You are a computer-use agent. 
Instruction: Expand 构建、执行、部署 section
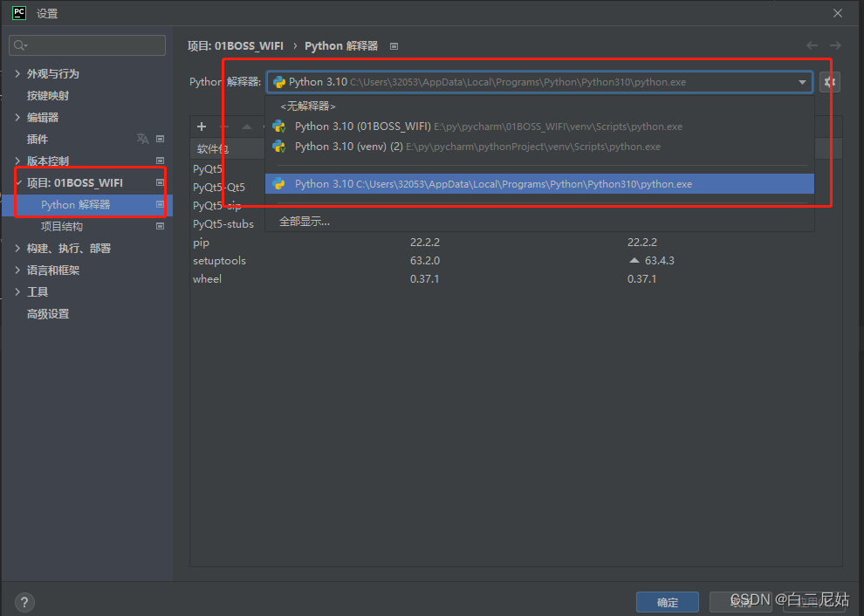pos(17,249)
